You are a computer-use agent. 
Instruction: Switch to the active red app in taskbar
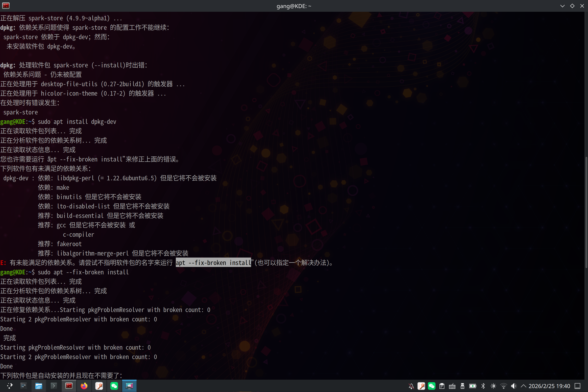[69, 386]
